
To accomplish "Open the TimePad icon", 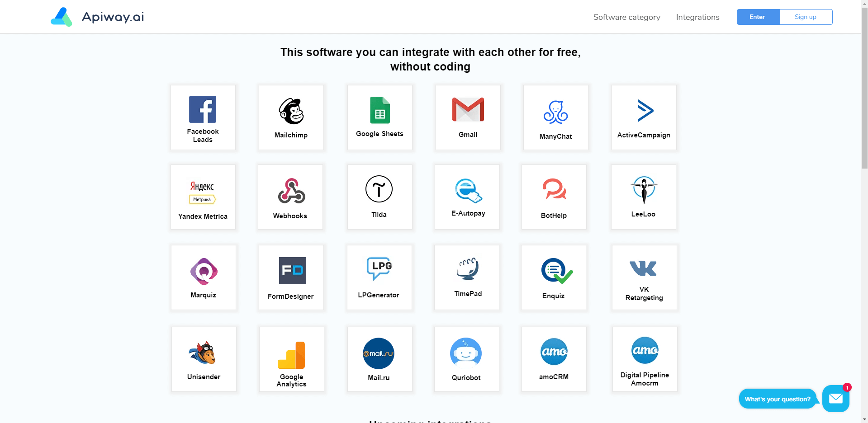I will (x=468, y=269).
